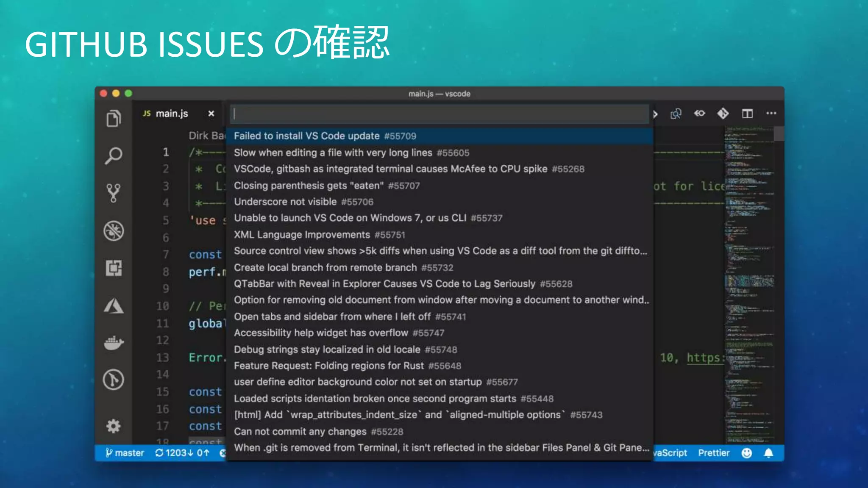
Task: Open the Manage gear icon
Action: (114, 426)
